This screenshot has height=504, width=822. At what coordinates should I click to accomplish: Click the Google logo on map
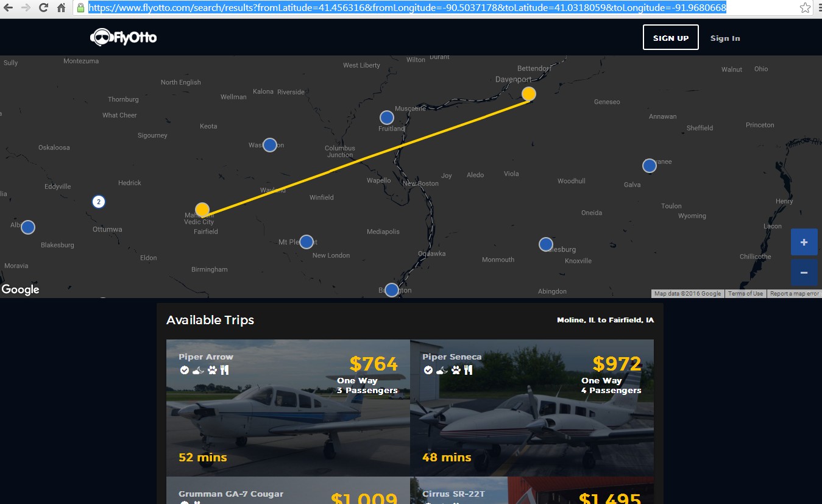[20, 290]
